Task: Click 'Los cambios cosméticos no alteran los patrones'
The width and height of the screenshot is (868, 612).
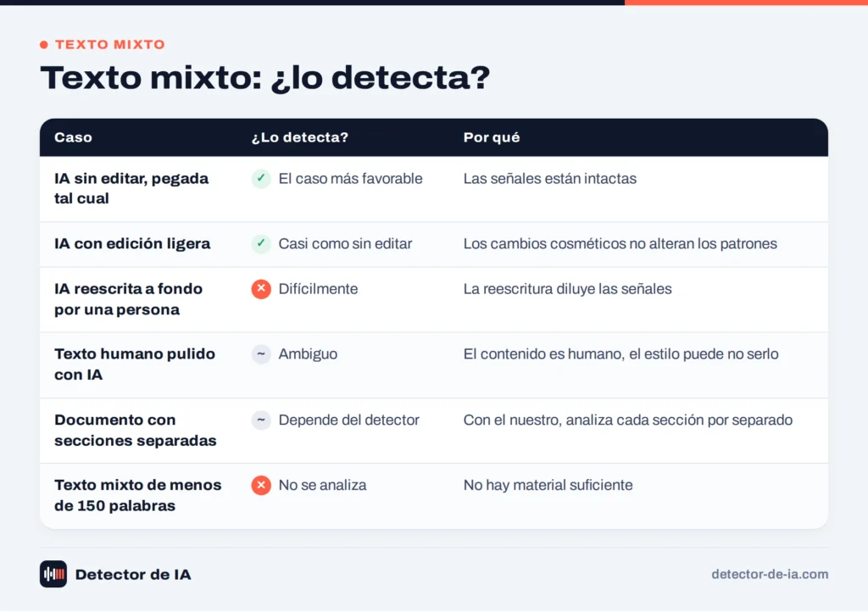Action: click(620, 243)
